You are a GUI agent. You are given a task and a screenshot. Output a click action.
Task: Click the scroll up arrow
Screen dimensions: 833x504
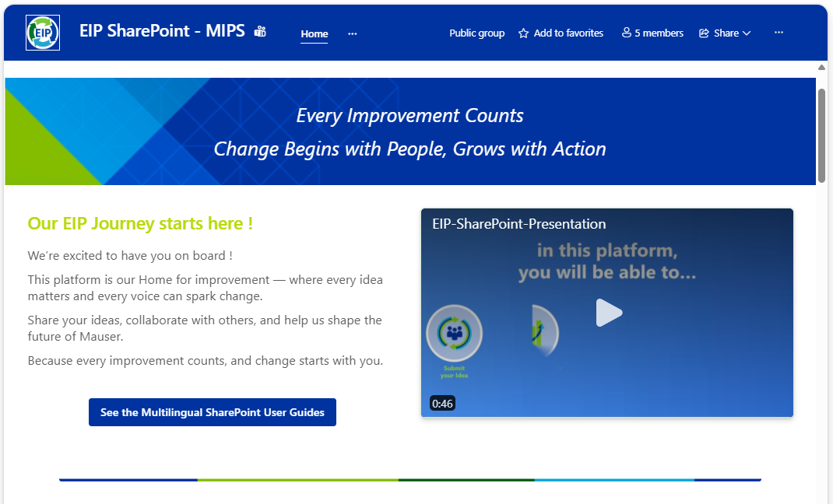[821, 68]
